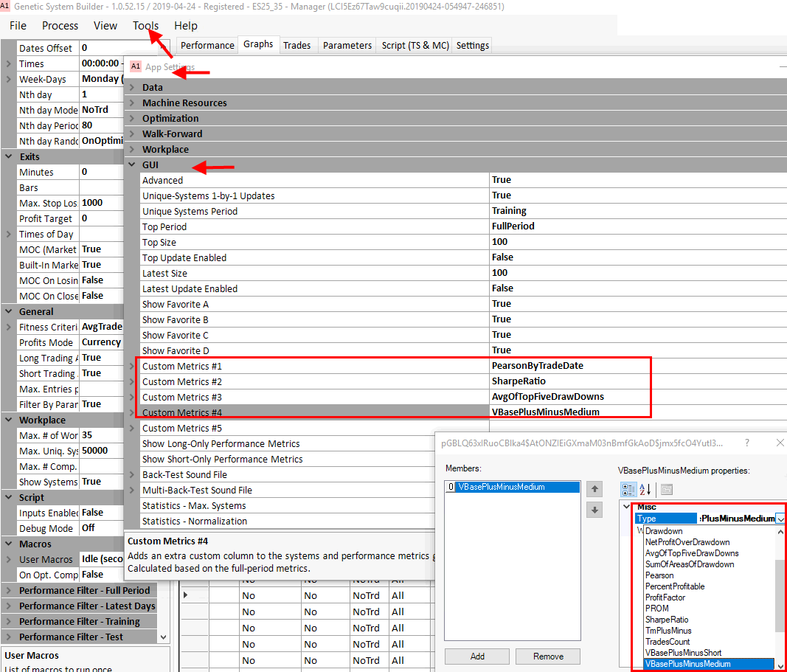Click the A1 App Settings window icon
This screenshot has height=672, width=787.
(135, 66)
